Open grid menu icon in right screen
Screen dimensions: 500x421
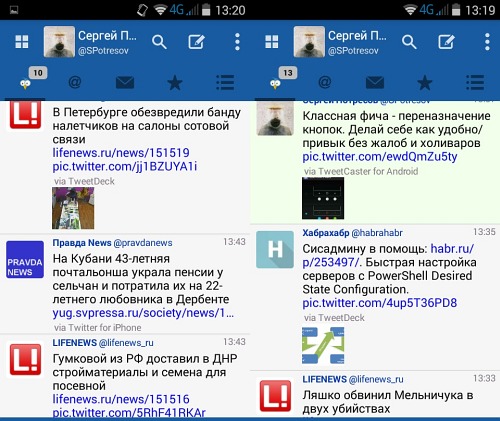point(272,42)
